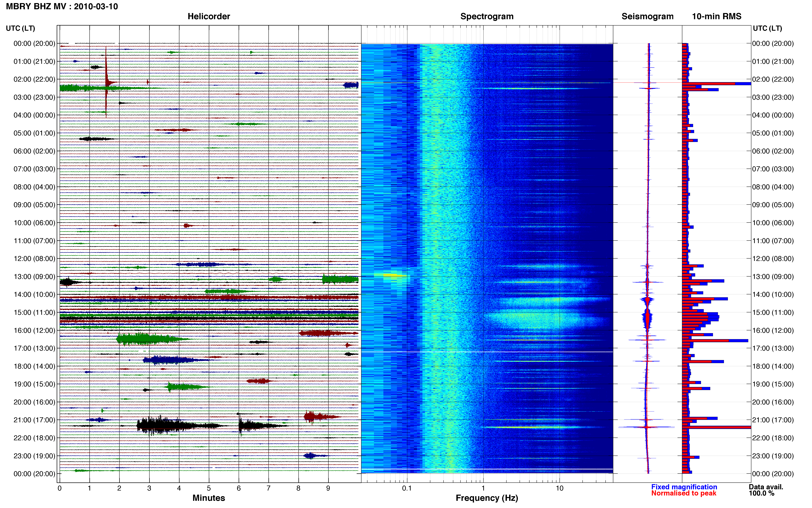Click the 'UTC (LT)' label beside the Helicorder
Viewport: 812px width, 508px height.
tap(21, 28)
